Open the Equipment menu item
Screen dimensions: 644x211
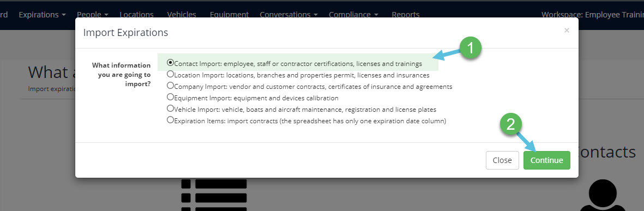229,14
